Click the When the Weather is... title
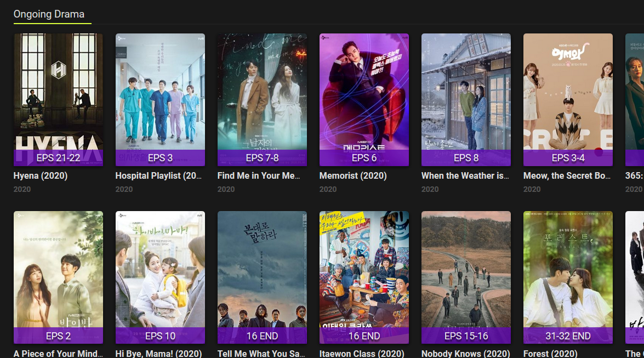Screen dimensions: 644x358 coord(465,175)
